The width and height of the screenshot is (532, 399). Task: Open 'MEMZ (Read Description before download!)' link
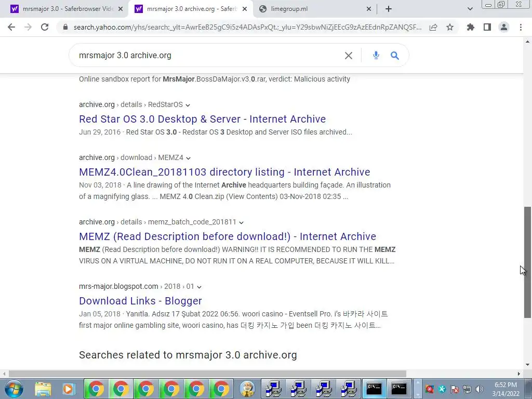228,236
